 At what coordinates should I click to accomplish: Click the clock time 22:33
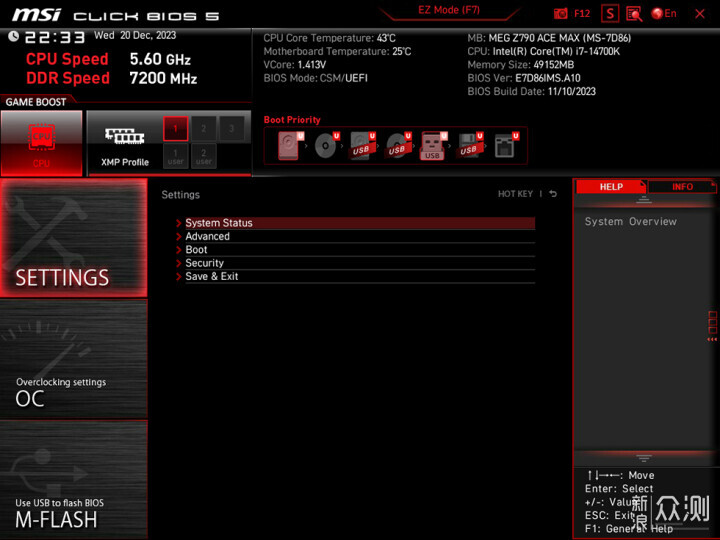point(55,37)
